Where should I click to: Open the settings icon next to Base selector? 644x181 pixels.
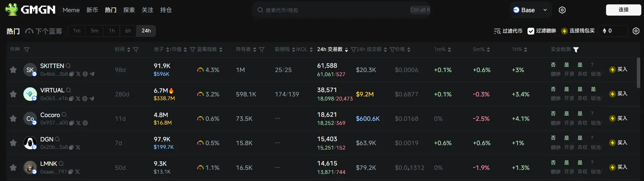point(562,10)
